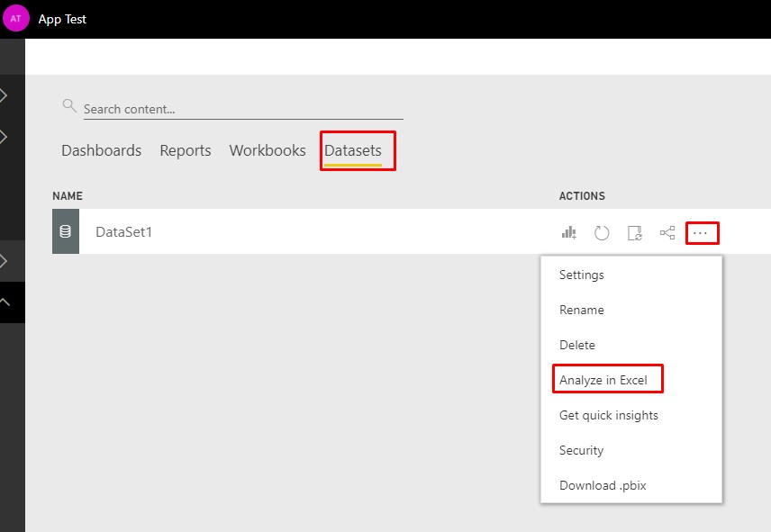The width and height of the screenshot is (771, 532).
Task: Click the dataset database icon beside DataSet1
Action: tap(65, 231)
